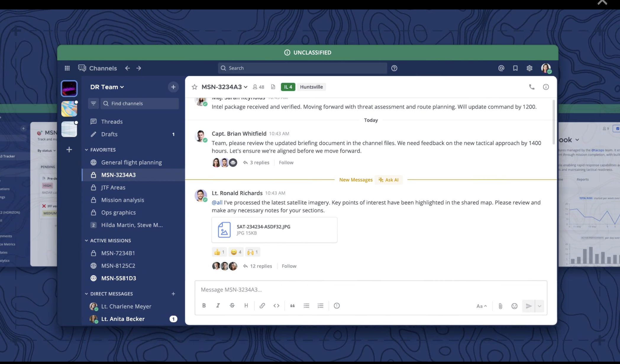The image size is (620, 364).
Task: Apply strikethrough formatting
Action: (232, 305)
